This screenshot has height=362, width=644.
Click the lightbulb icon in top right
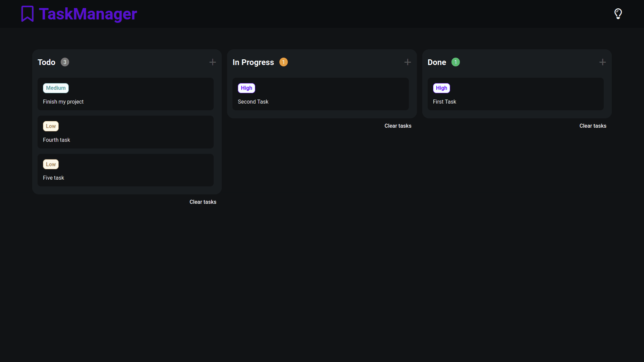coord(619,14)
